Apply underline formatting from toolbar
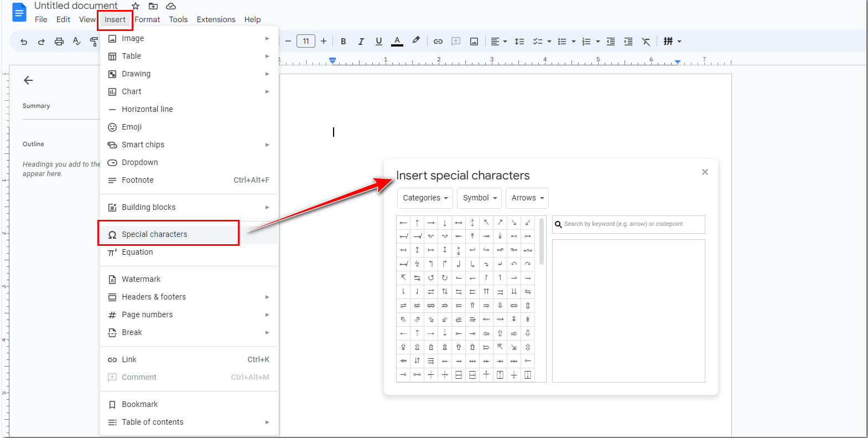The width and height of the screenshot is (868, 438). 378,42
